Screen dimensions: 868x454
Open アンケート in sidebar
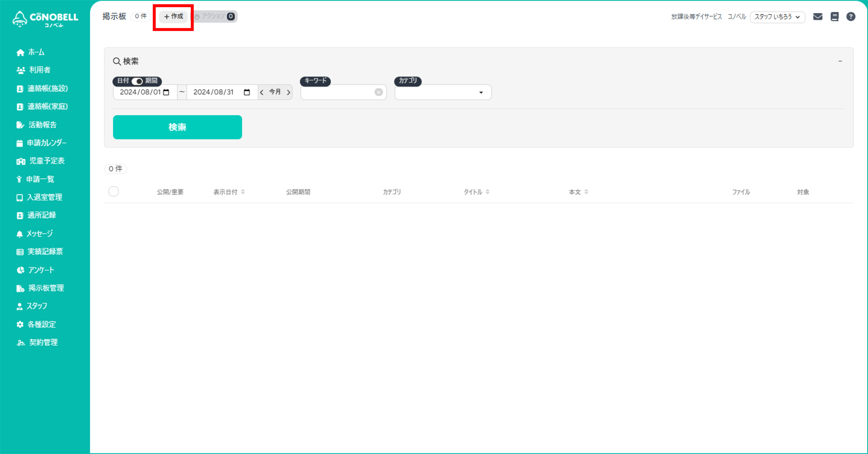click(35, 270)
